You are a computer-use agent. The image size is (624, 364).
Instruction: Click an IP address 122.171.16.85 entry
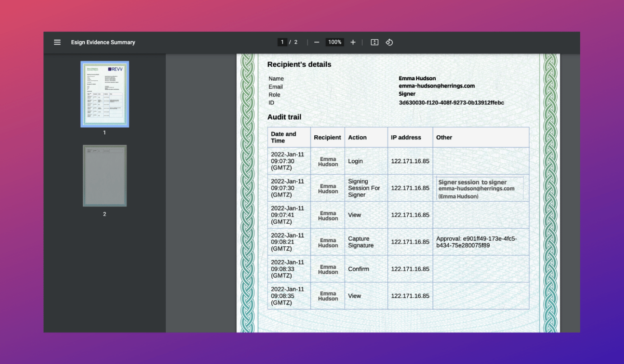coord(410,161)
